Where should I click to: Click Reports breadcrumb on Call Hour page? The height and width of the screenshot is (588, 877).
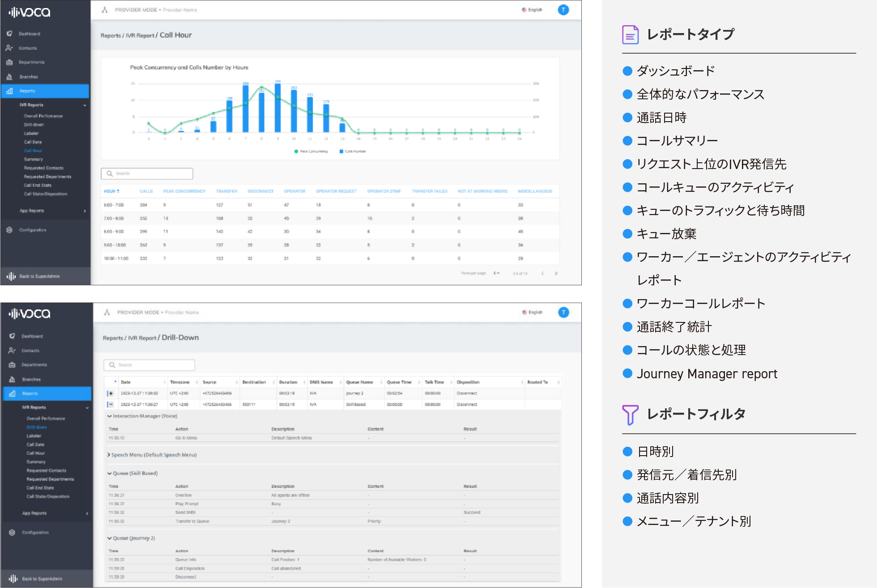pos(110,36)
